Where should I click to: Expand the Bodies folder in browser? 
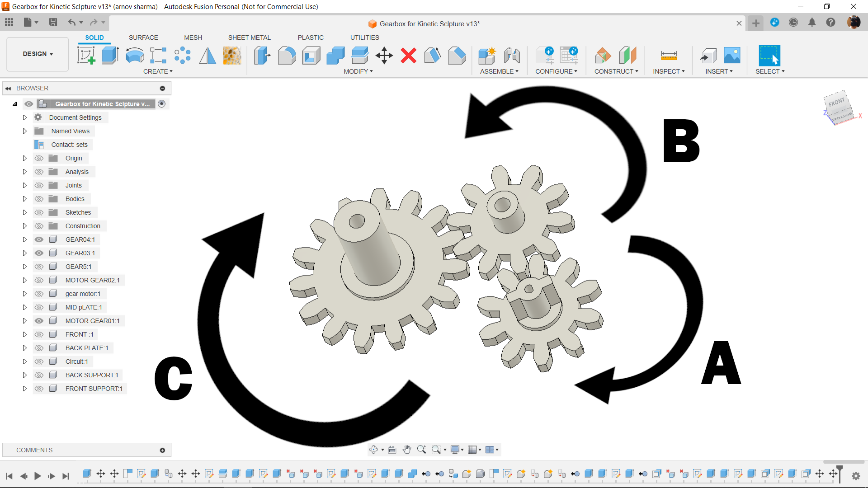[24, 198]
